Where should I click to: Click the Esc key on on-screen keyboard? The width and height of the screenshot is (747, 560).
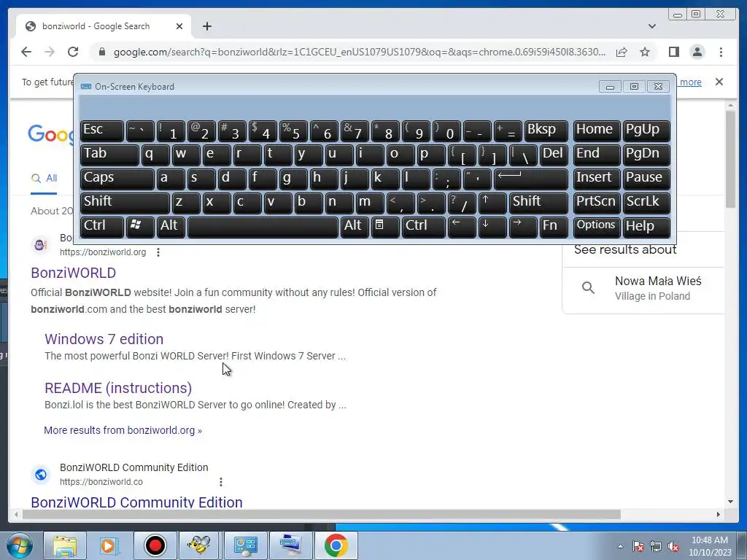coord(102,131)
